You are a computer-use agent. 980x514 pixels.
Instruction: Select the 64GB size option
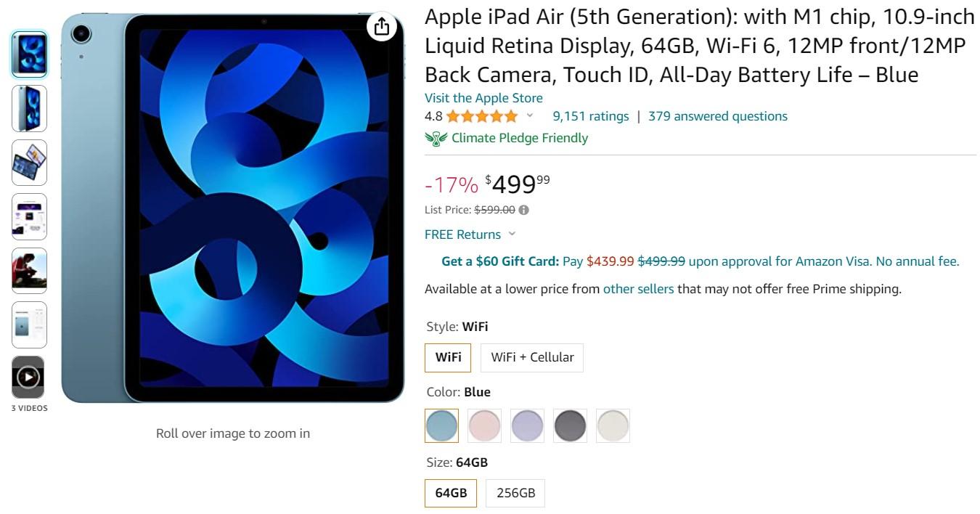[451, 493]
